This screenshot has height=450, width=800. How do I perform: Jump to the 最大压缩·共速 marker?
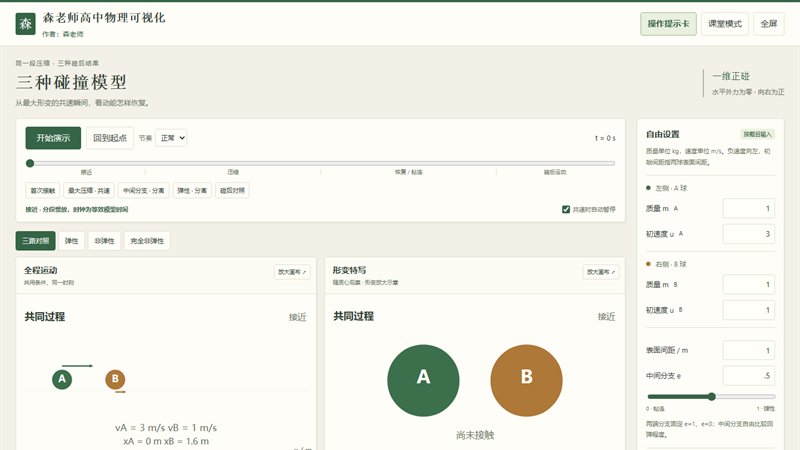(89, 190)
